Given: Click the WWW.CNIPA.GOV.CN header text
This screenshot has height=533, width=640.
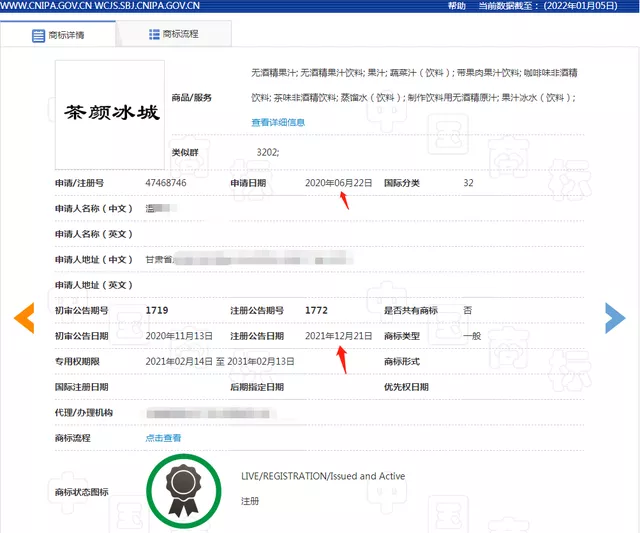Looking at the screenshot, I should click(x=46, y=6).
